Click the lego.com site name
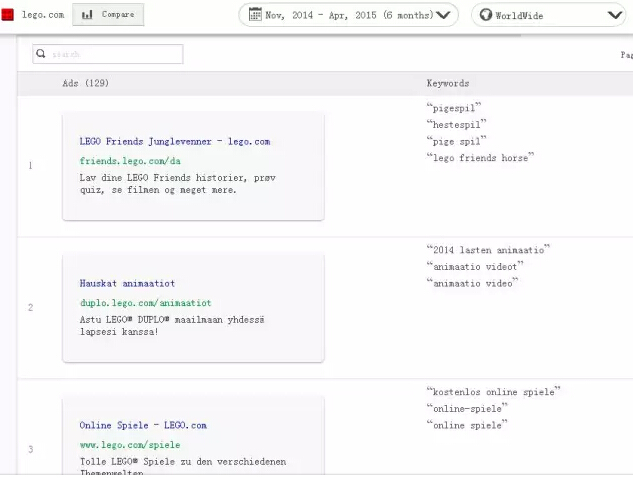The image size is (633, 478). pyautogui.click(x=43, y=15)
